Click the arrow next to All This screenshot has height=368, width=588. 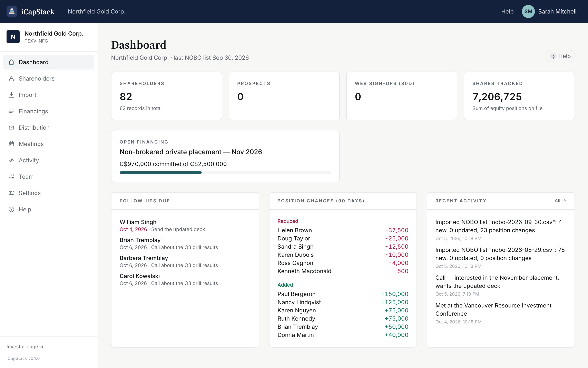(x=564, y=201)
